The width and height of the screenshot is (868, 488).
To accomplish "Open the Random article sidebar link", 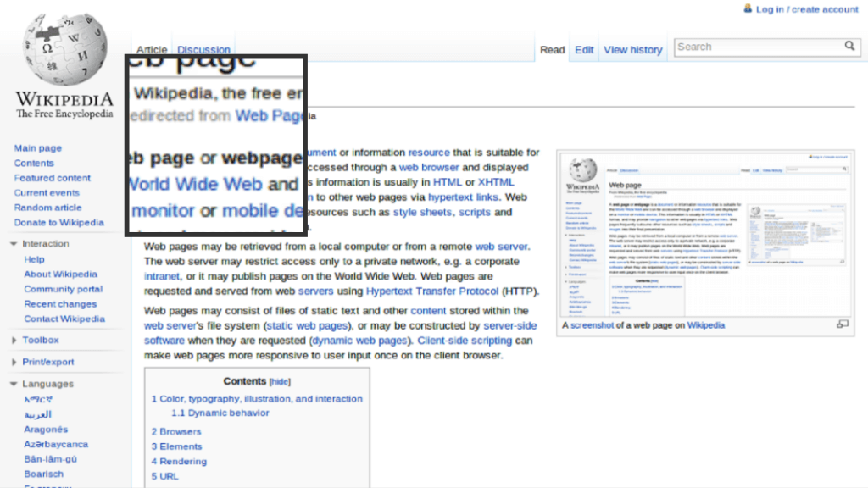I will click(x=47, y=208).
